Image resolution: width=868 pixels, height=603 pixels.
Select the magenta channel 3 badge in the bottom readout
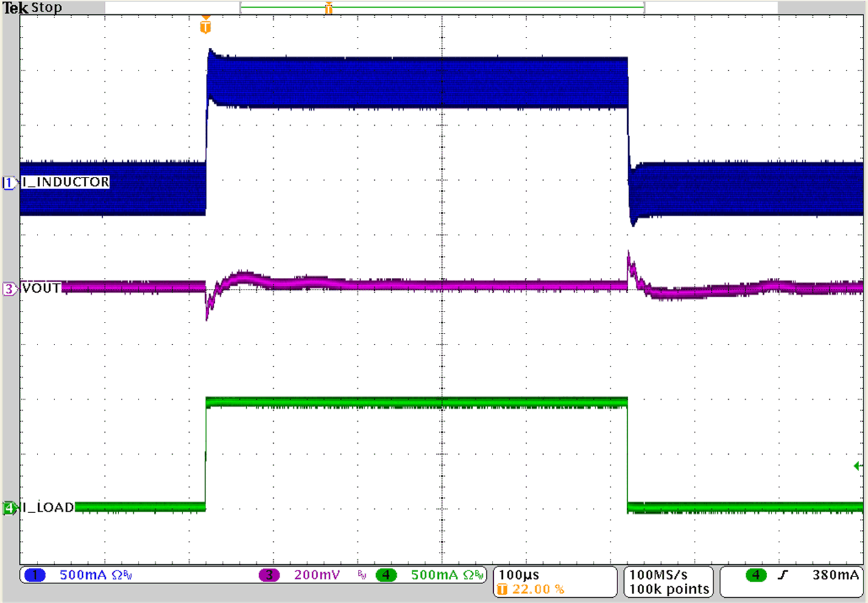click(269, 575)
